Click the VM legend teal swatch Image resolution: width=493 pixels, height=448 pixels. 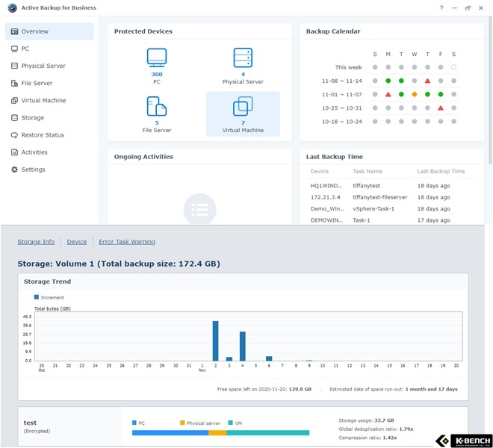coord(231,423)
